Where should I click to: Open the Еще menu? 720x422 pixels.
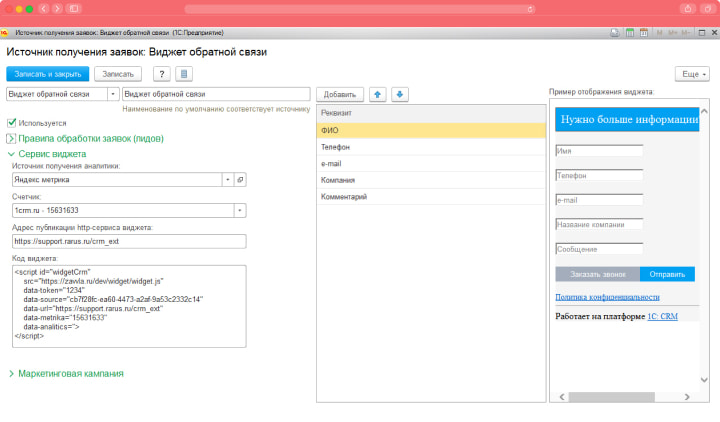pos(692,74)
